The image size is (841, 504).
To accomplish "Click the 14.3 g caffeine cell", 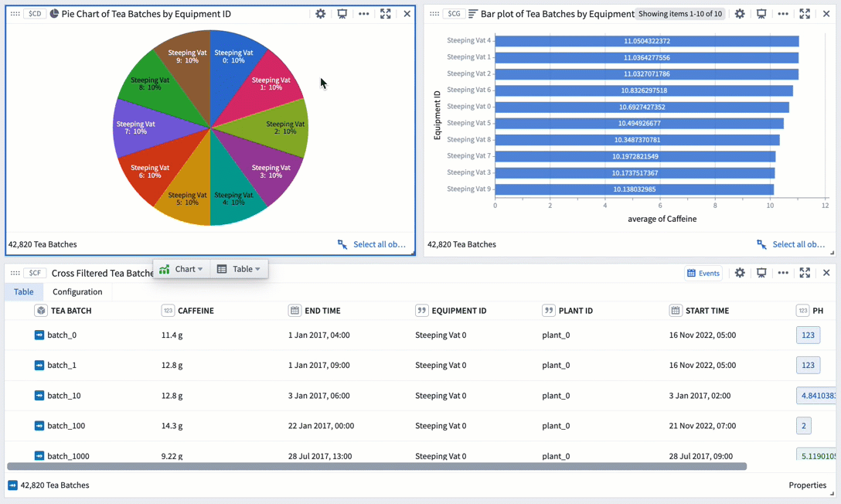I will 172,426.
